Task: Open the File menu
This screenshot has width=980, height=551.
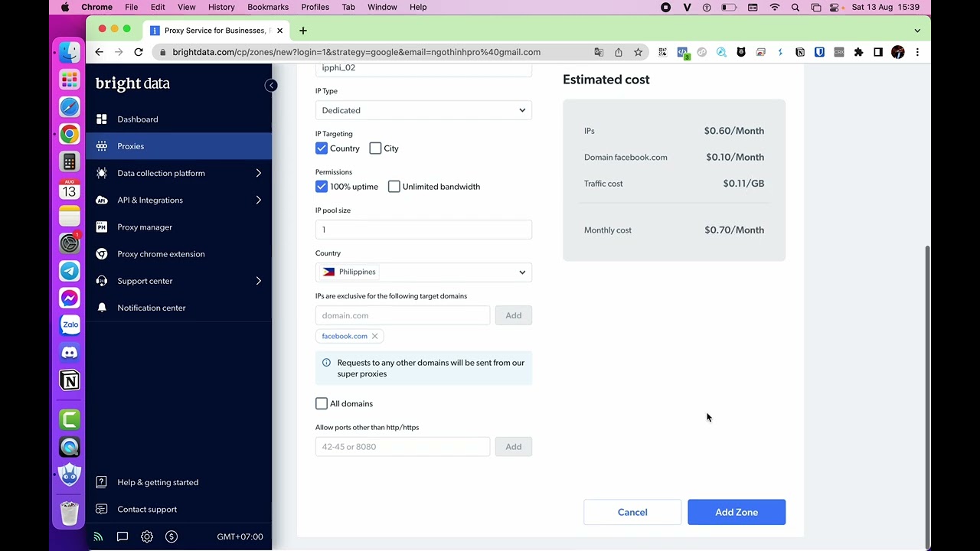Action: pyautogui.click(x=132, y=7)
